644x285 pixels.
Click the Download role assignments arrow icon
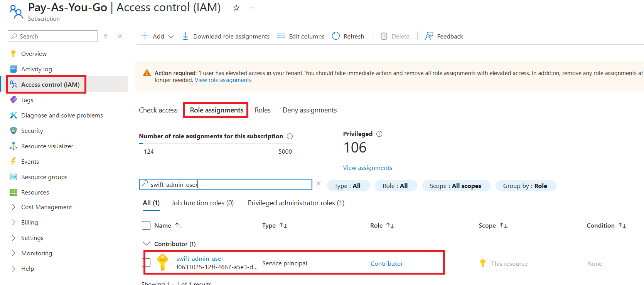pos(185,36)
